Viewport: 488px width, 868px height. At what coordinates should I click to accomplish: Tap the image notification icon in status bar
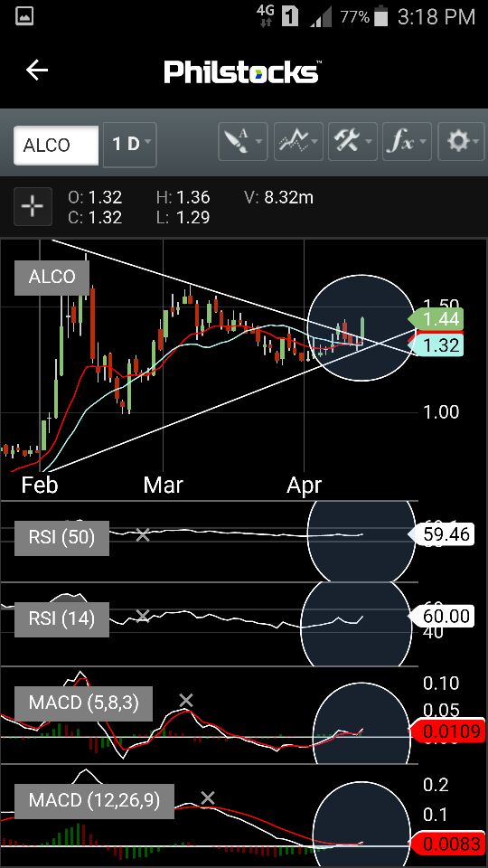[x=24, y=16]
